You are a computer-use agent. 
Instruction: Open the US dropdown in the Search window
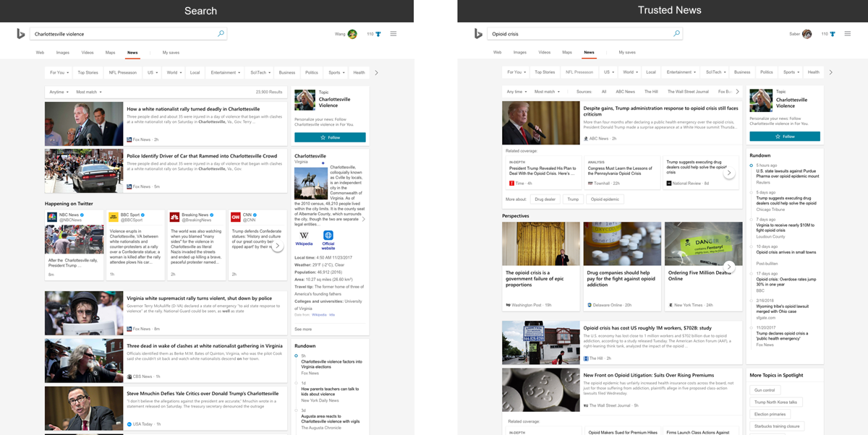[153, 72]
